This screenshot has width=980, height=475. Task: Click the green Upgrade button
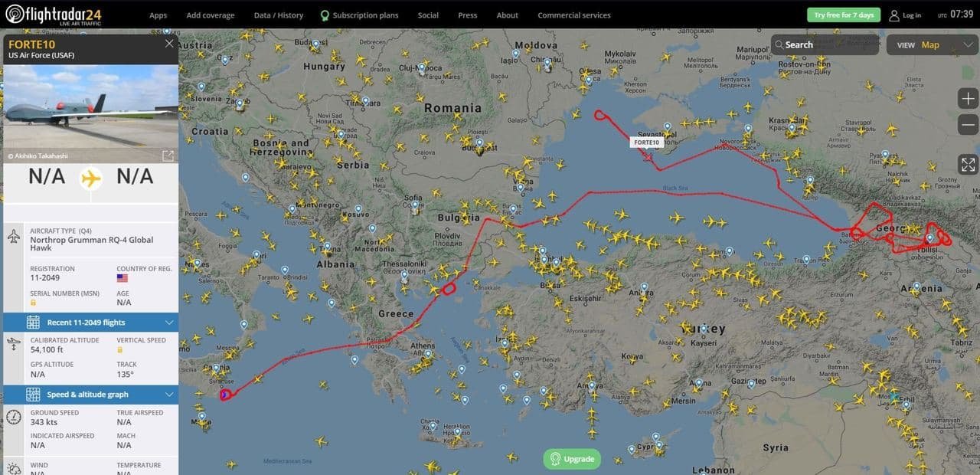(572, 459)
